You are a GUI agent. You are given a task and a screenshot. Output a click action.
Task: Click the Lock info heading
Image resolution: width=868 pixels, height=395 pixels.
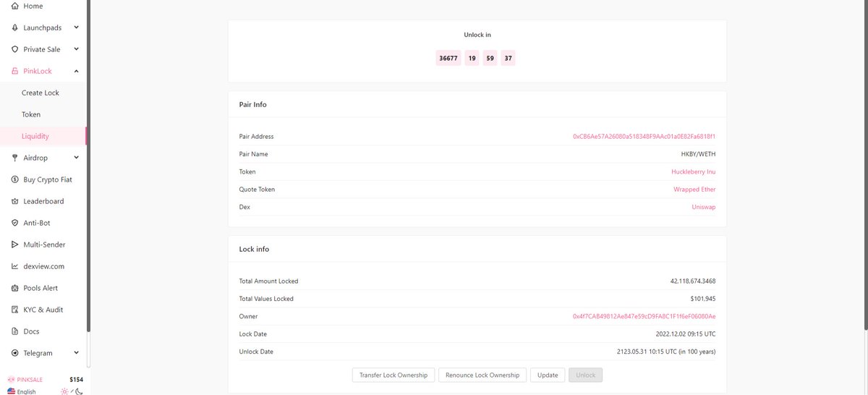point(254,249)
